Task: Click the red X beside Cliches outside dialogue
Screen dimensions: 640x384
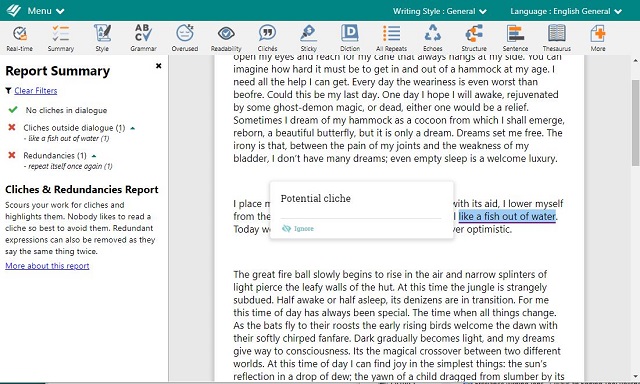Action: pyautogui.click(x=12, y=127)
